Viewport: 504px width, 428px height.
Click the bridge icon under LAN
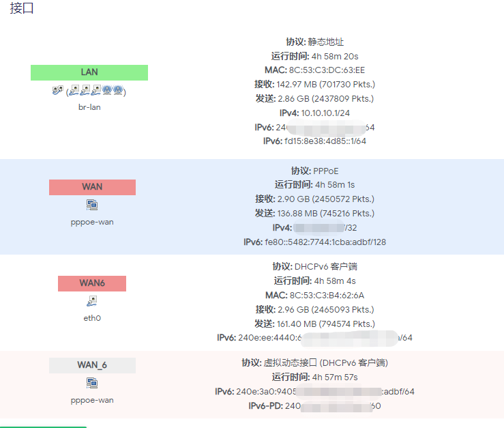[58, 90]
